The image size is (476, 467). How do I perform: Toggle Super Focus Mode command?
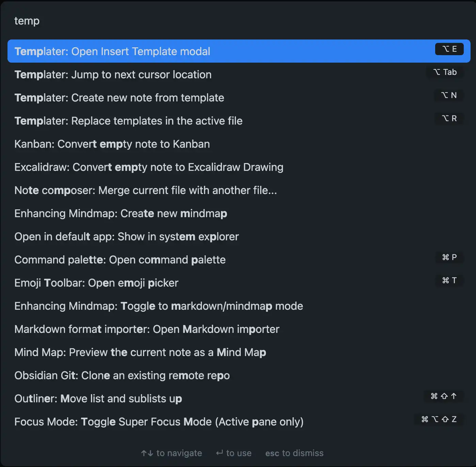(159, 422)
